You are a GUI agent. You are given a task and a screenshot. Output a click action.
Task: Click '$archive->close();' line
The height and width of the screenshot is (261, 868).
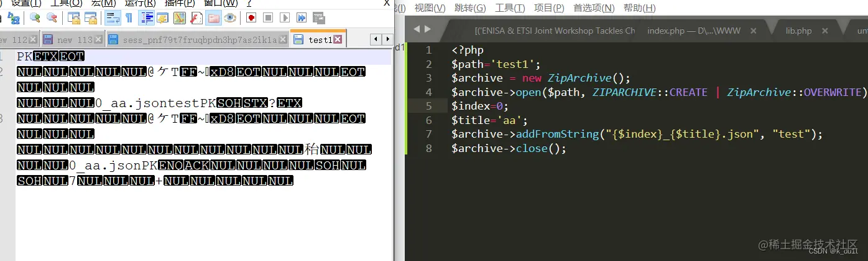[x=509, y=148]
